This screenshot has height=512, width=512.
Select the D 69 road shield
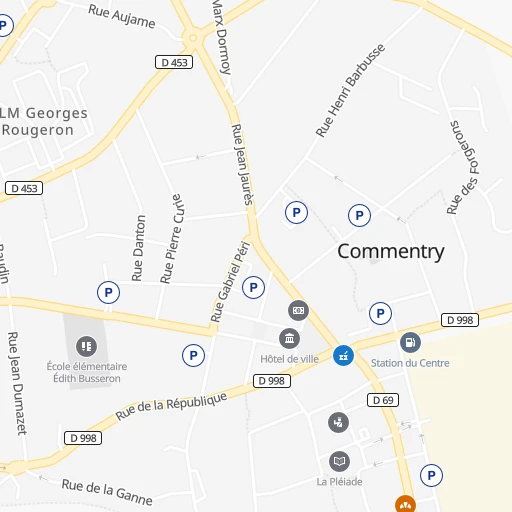pos(383,400)
